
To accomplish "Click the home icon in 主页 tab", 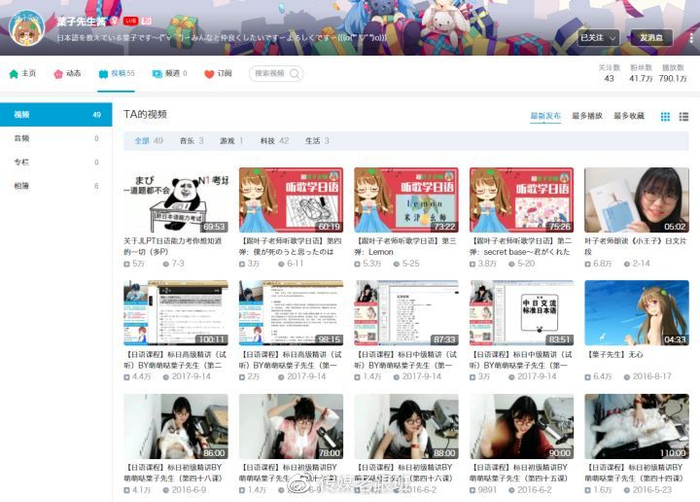I will pyautogui.click(x=14, y=74).
